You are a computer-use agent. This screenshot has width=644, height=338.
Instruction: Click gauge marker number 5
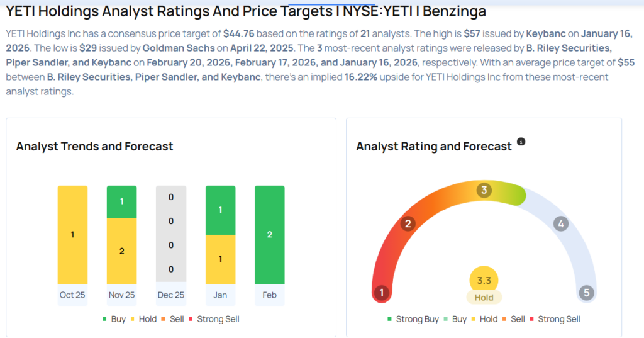point(587,292)
